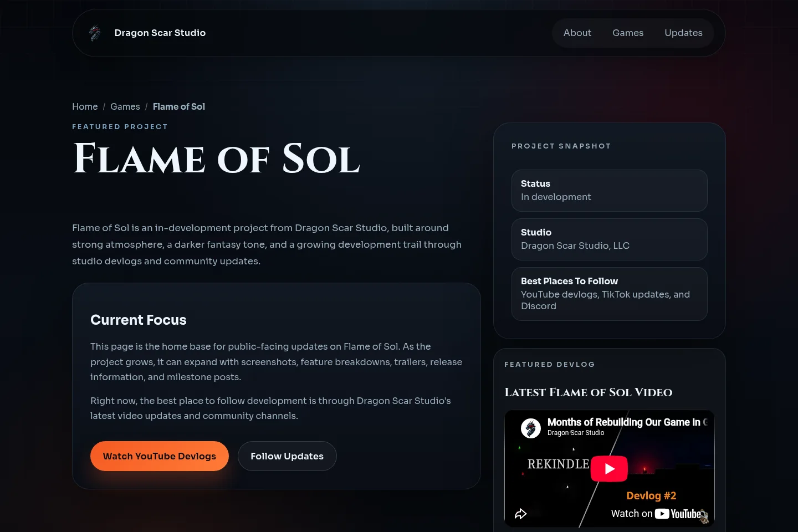Screen dimensions: 798x532
Task: Click the Dragon Scar Studio dragon logo
Action: click(95, 33)
